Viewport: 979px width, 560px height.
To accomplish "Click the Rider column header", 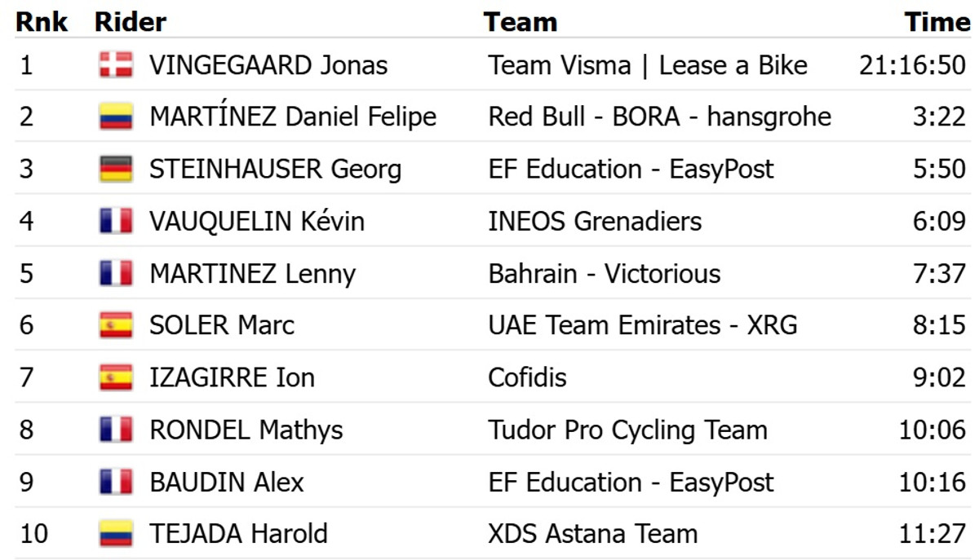I will tap(131, 22).
